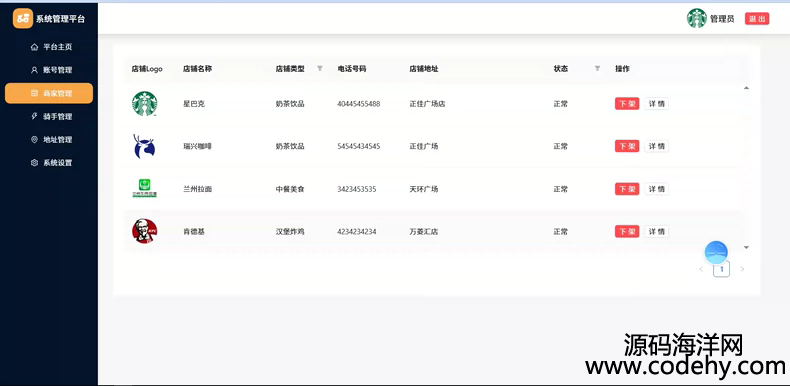Click the red 退出 logout button
This screenshot has height=386, width=790.
(757, 19)
